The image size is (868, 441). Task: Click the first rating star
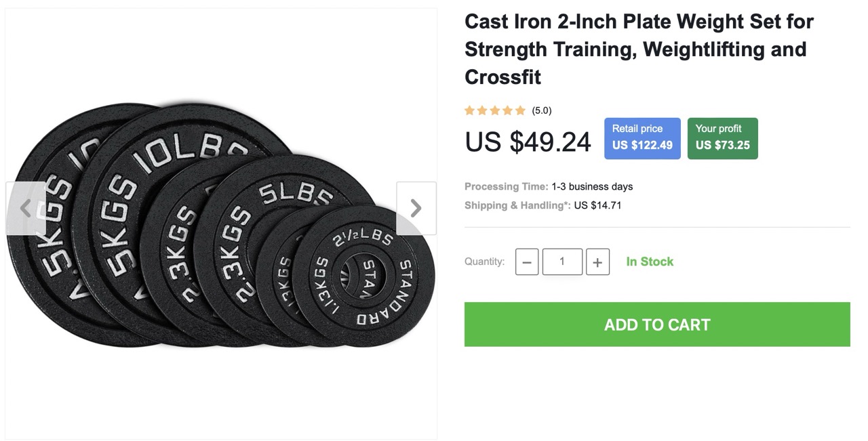click(x=469, y=110)
